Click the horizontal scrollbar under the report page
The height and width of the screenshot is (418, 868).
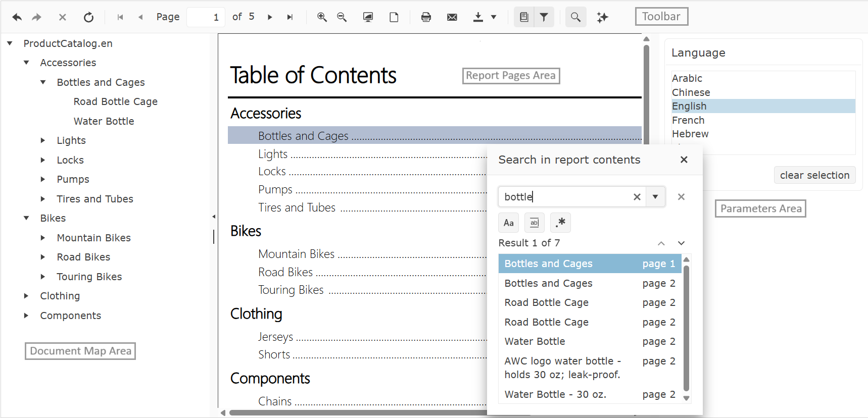[354, 412]
